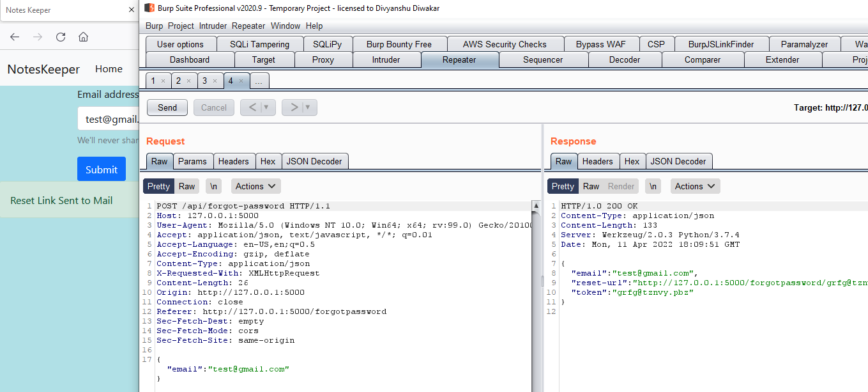Switch Request view to Raw format
This screenshot has width=868, height=392.
point(187,186)
